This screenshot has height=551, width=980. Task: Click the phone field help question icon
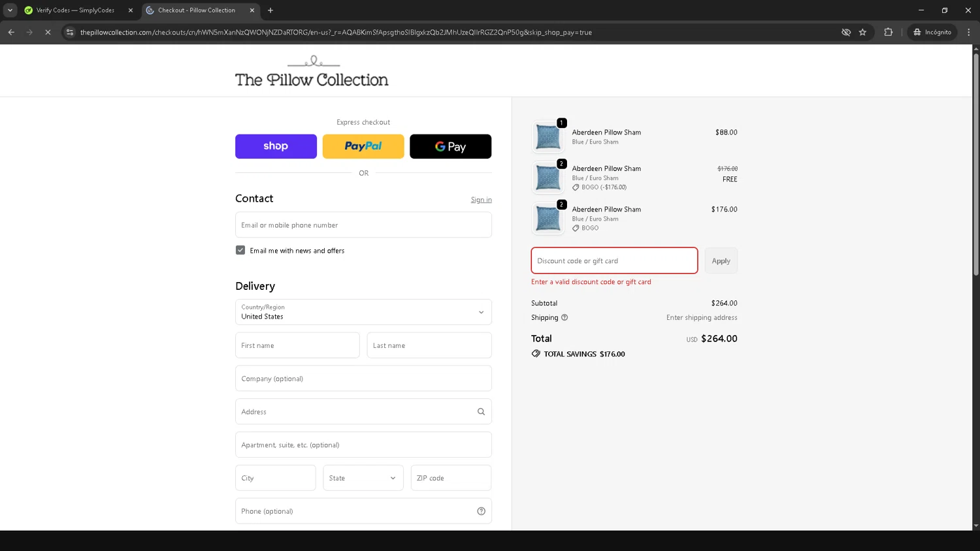coord(482,511)
